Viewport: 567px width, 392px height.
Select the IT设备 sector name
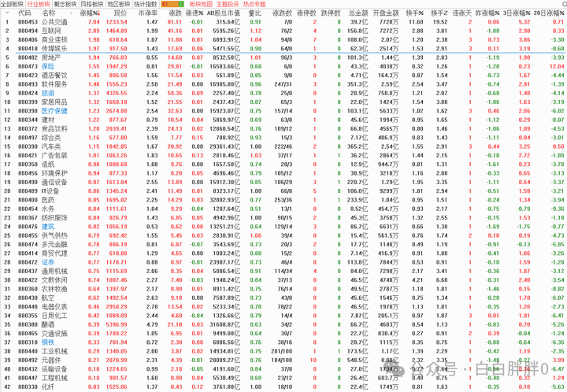point(50,191)
